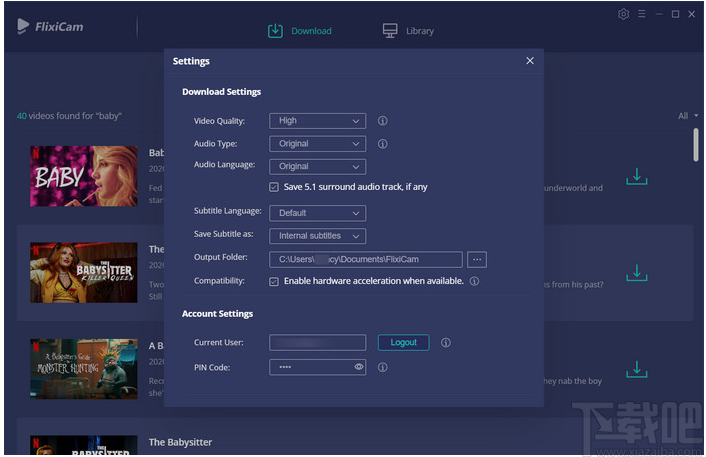
Task: Show info for Audio Type
Action: point(382,144)
